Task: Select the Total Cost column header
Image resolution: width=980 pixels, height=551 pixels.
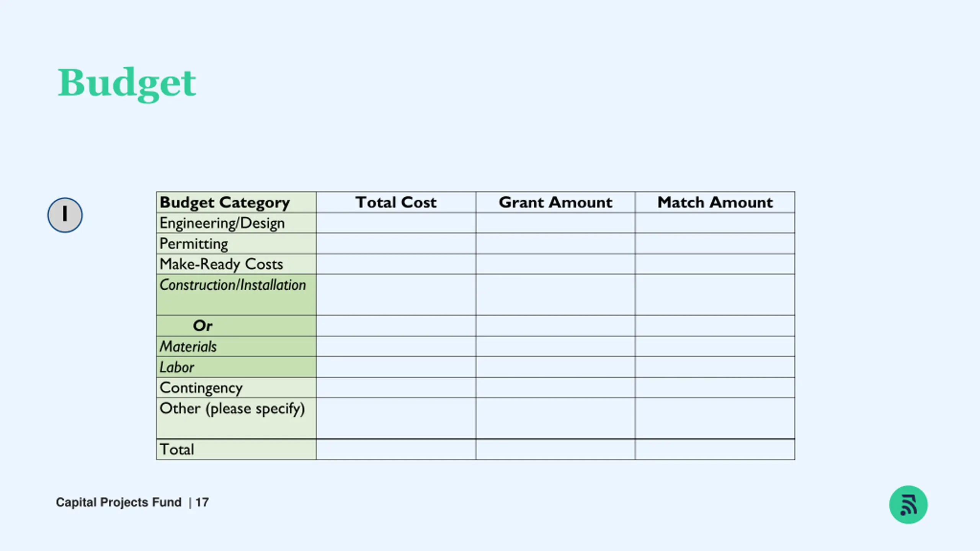Action: (396, 202)
